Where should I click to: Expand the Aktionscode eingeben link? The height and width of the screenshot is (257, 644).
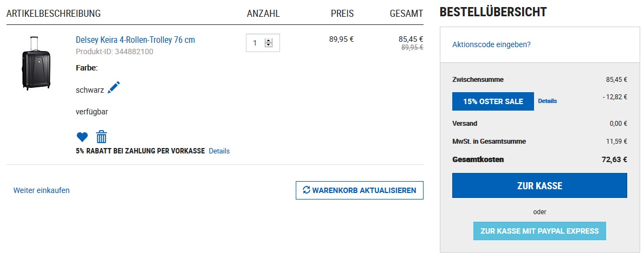(x=491, y=44)
